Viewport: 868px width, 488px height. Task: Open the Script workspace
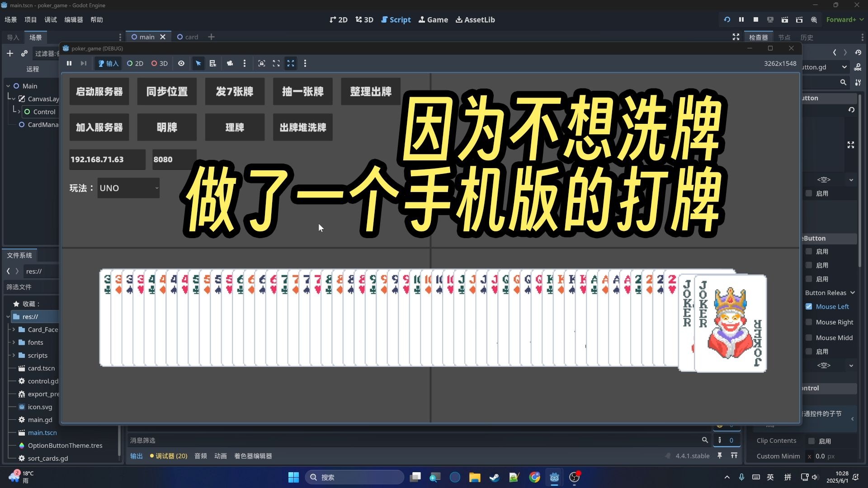396,19
